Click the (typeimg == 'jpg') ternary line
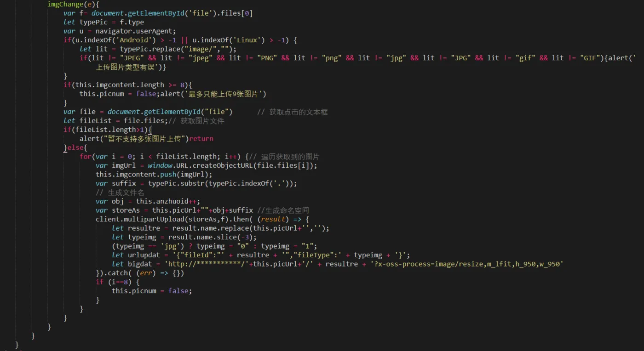 (x=214, y=246)
